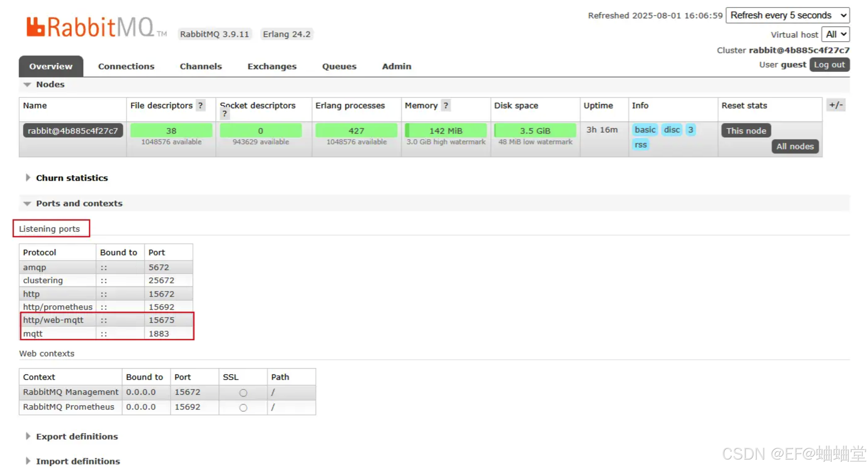Select the clustering protocol row
Image resolution: width=868 pixels, height=468 pixels.
(106, 280)
